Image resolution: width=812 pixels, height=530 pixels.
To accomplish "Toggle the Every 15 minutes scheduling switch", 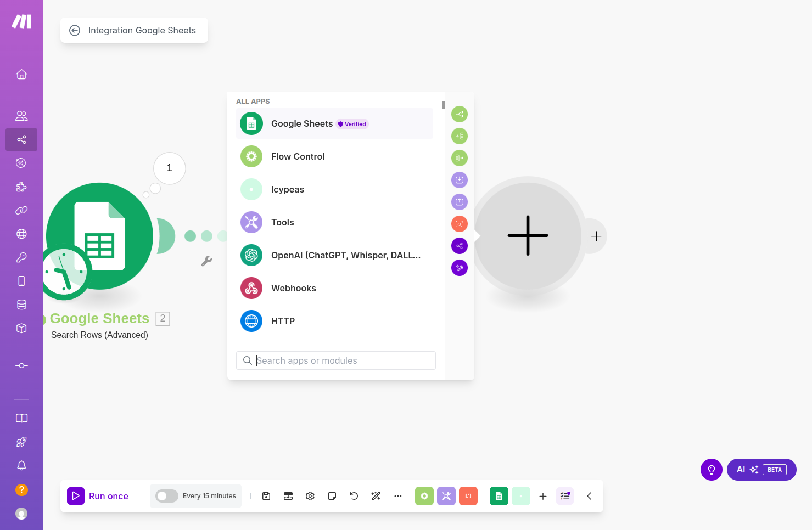I will (167, 496).
